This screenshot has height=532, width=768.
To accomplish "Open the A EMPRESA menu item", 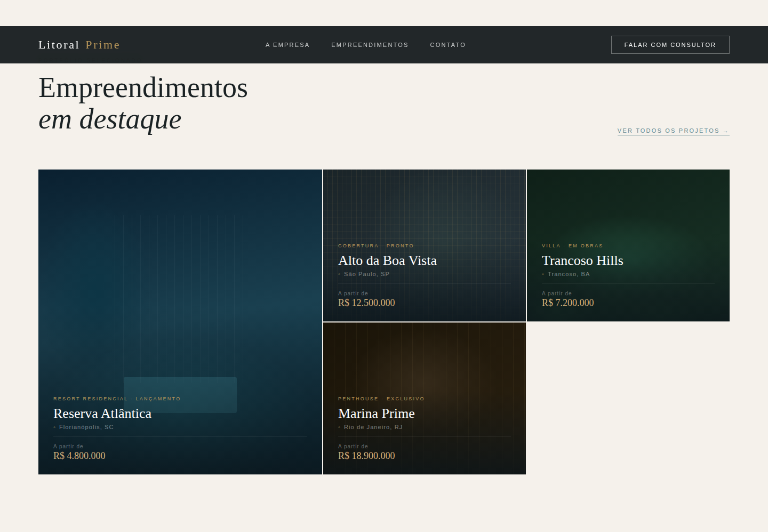I will 287,45.
